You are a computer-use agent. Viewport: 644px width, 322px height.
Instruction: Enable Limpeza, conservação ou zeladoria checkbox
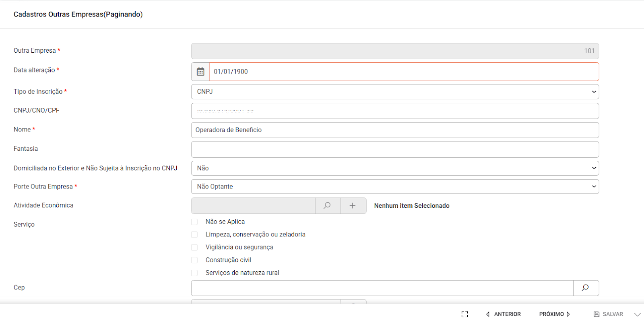(195, 235)
